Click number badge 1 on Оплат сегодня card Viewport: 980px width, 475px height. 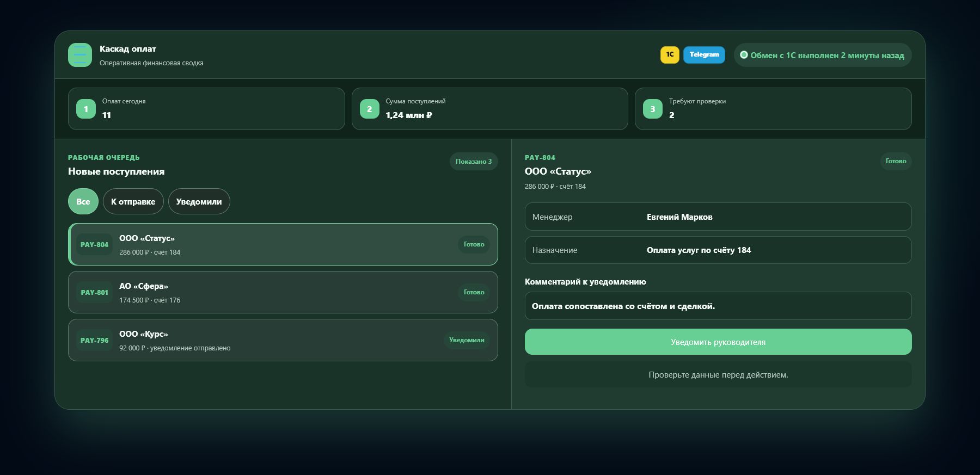pyautogui.click(x=86, y=109)
